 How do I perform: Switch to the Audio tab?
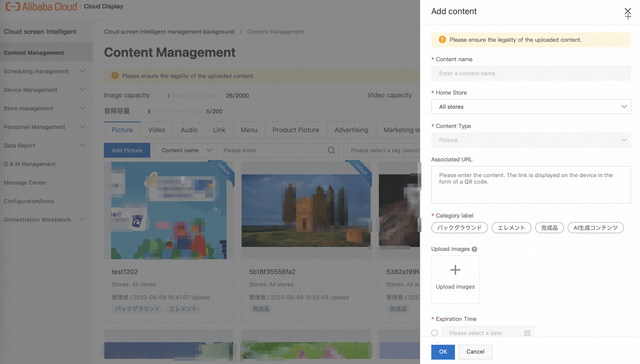point(189,130)
